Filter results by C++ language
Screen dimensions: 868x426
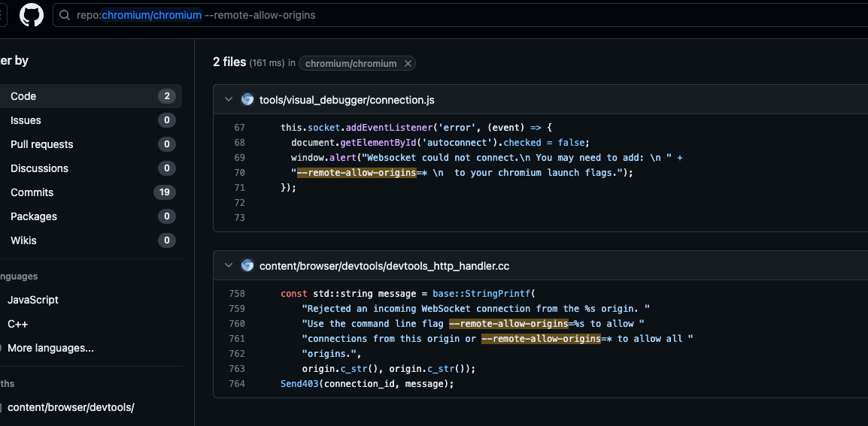(18, 324)
